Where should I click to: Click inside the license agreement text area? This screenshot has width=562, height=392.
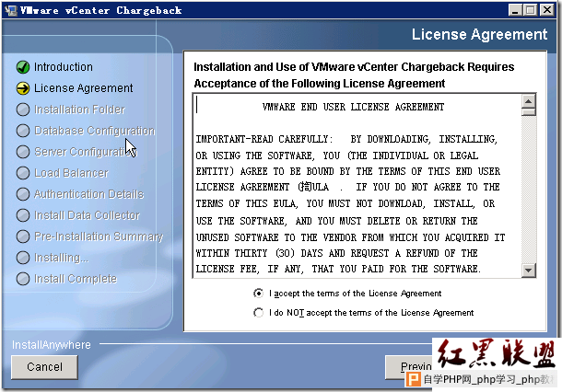pos(357,186)
